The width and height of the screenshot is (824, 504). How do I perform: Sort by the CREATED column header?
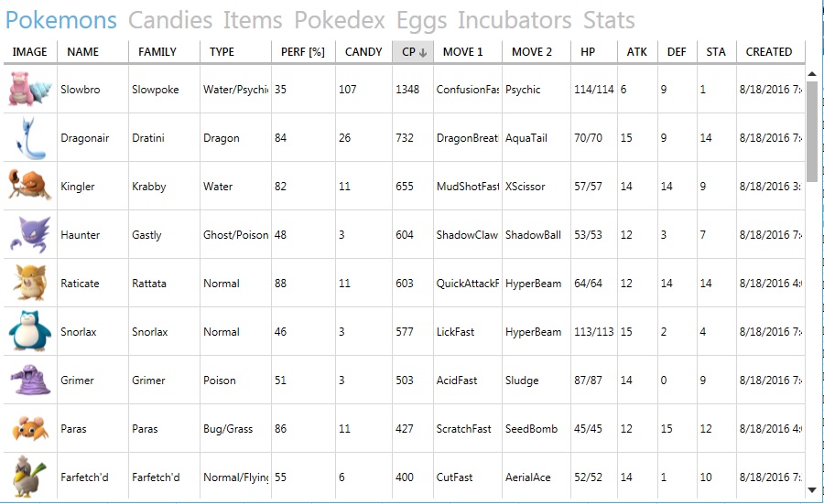click(770, 52)
